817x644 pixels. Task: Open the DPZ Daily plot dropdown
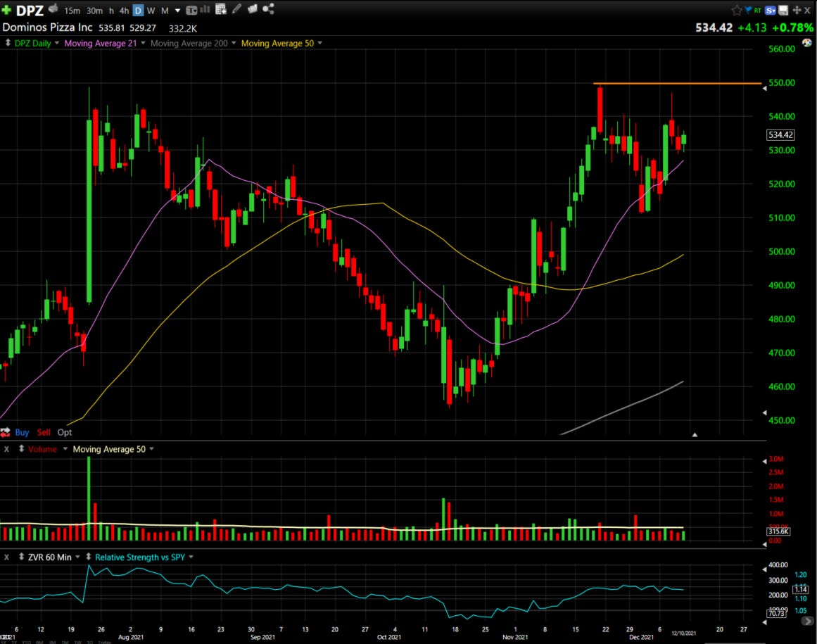(57, 43)
